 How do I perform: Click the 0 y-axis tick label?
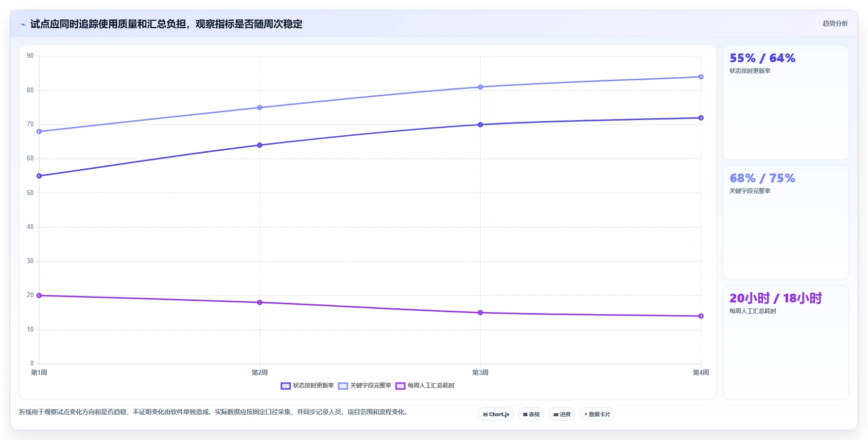tap(32, 364)
